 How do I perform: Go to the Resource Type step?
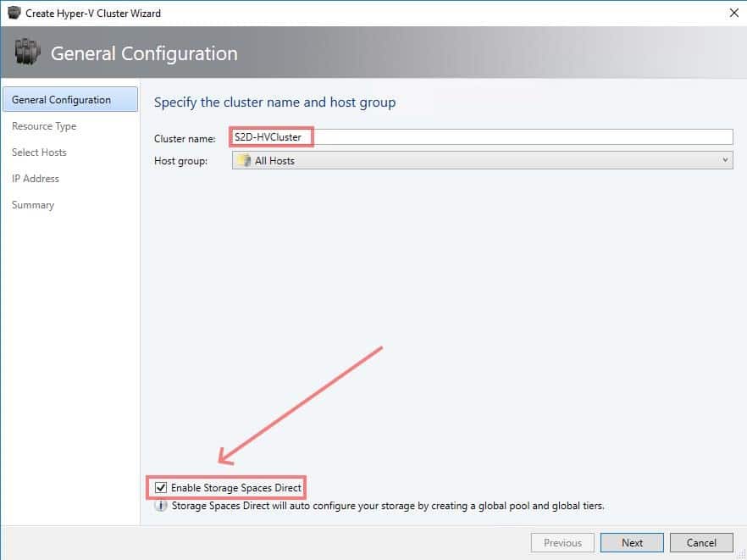click(x=44, y=126)
